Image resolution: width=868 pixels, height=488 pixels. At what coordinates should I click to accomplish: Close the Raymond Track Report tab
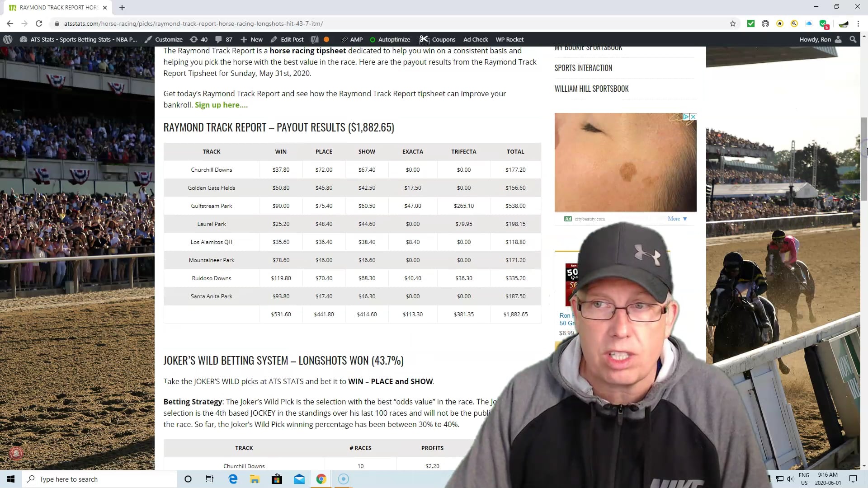105,7
